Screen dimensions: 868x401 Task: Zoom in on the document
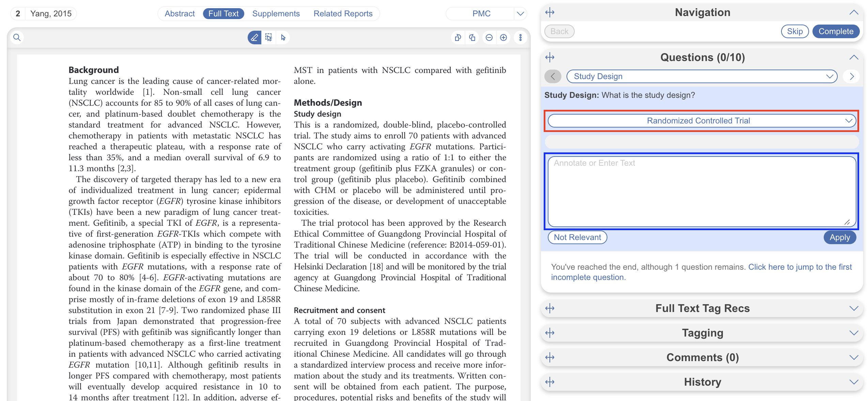click(x=503, y=38)
